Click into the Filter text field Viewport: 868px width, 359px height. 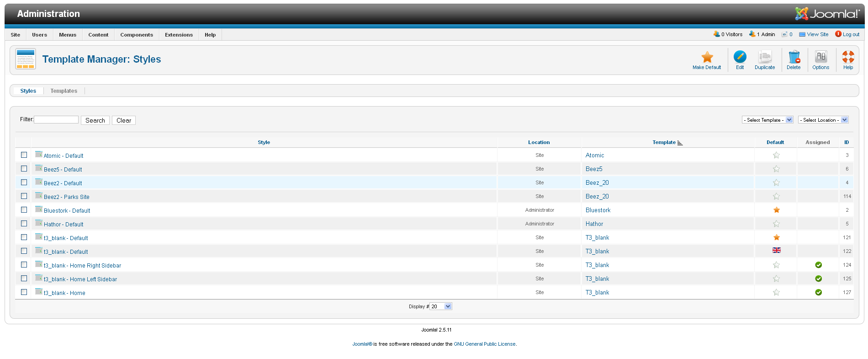pos(56,120)
